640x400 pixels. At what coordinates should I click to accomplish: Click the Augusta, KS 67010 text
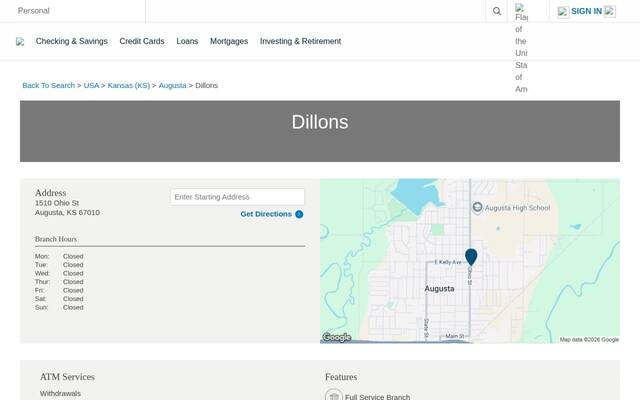tap(67, 213)
